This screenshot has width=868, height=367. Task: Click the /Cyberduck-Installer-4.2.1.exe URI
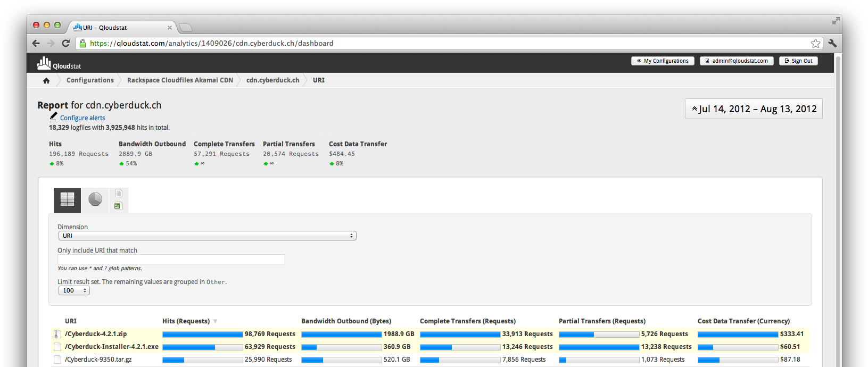[x=112, y=347]
